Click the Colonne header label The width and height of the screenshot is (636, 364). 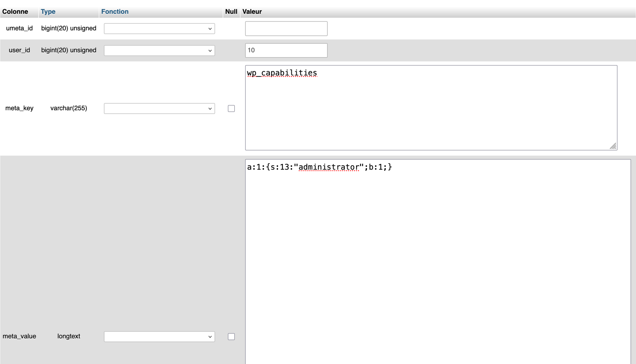pos(15,11)
